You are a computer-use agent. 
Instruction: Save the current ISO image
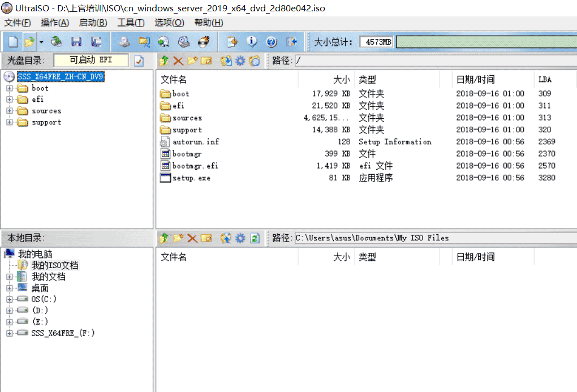tap(76, 41)
